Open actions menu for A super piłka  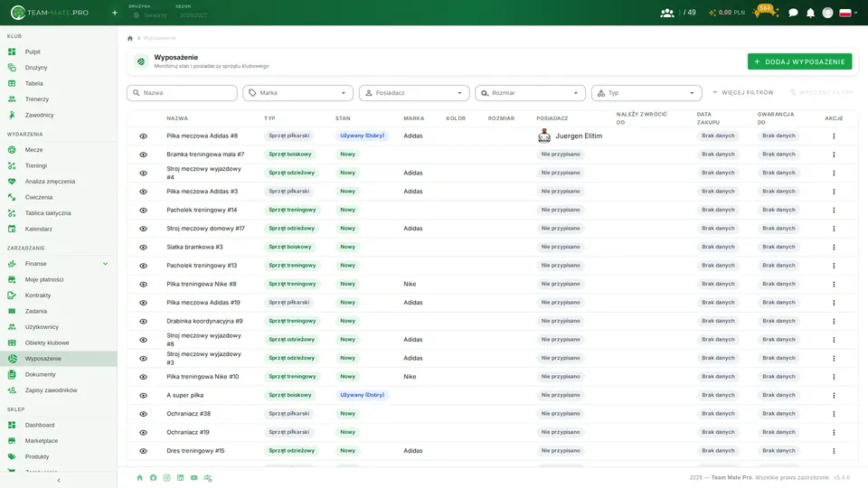click(834, 396)
